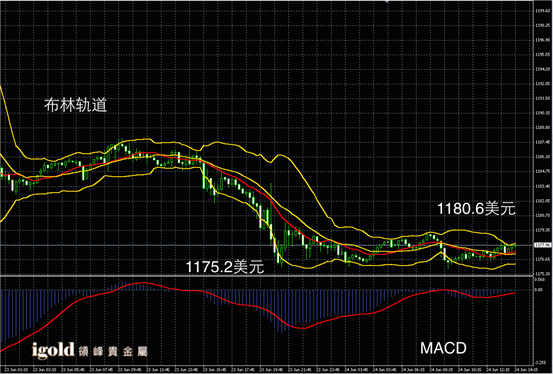Click the lowest trough of the red MACD signal line
Image resolution: width=553 pixels, height=374 pixels.
303,328
